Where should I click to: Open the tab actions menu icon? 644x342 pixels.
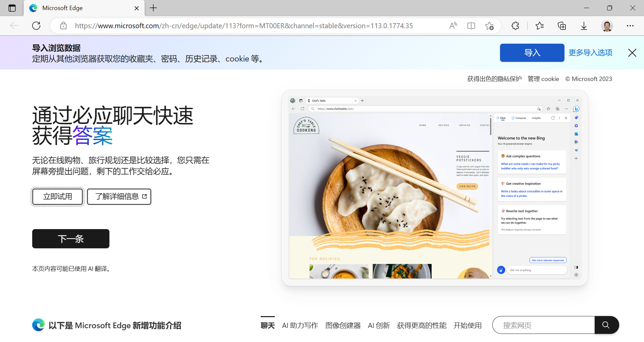(12, 8)
